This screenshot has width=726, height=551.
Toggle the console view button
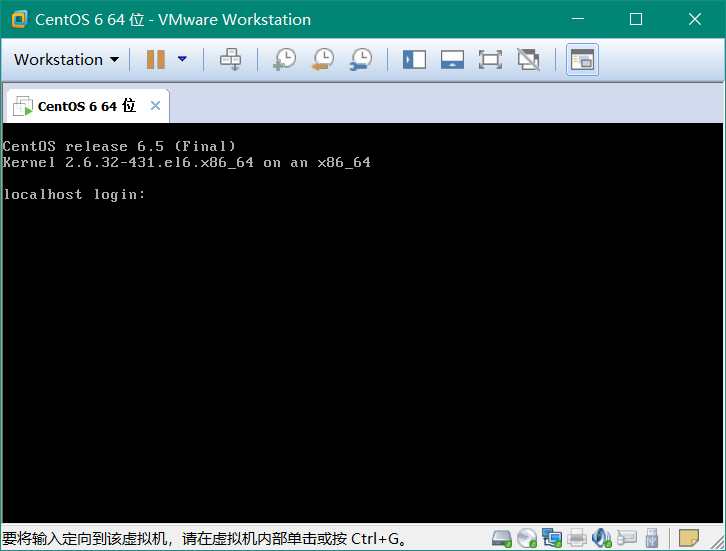(x=582, y=60)
